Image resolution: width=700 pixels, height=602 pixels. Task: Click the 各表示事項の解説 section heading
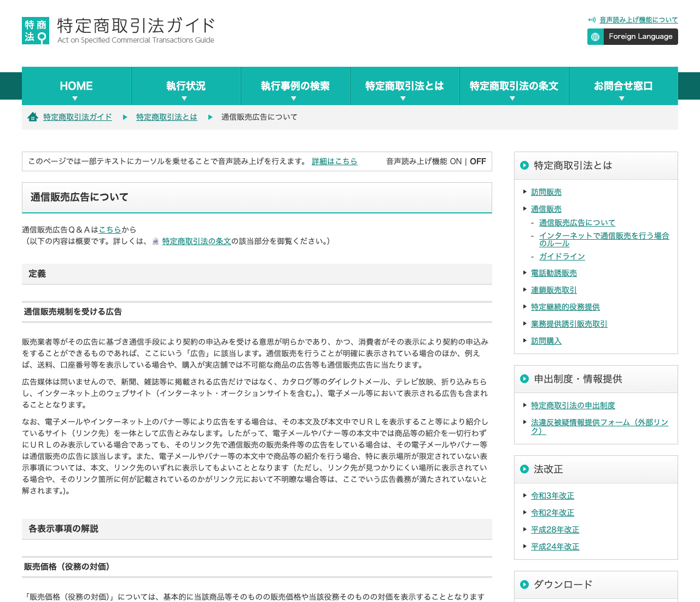[63, 529]
